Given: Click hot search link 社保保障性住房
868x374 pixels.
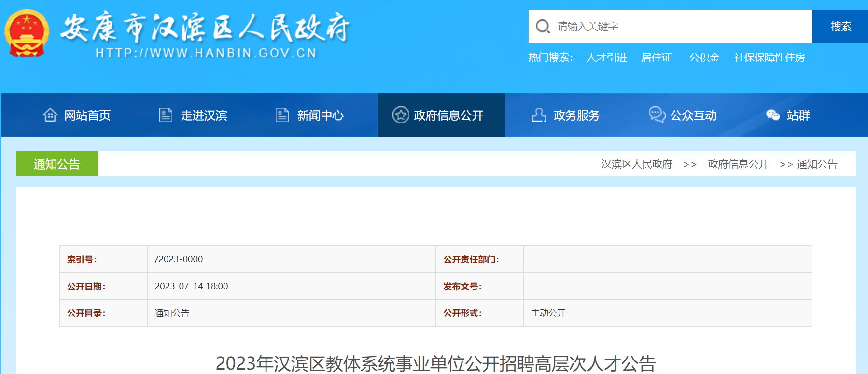Looking at the screenshot, I should click(770, 58).
